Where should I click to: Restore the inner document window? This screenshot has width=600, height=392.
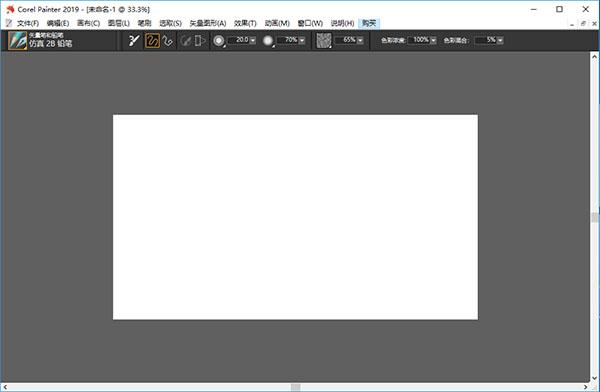point(583,24)
